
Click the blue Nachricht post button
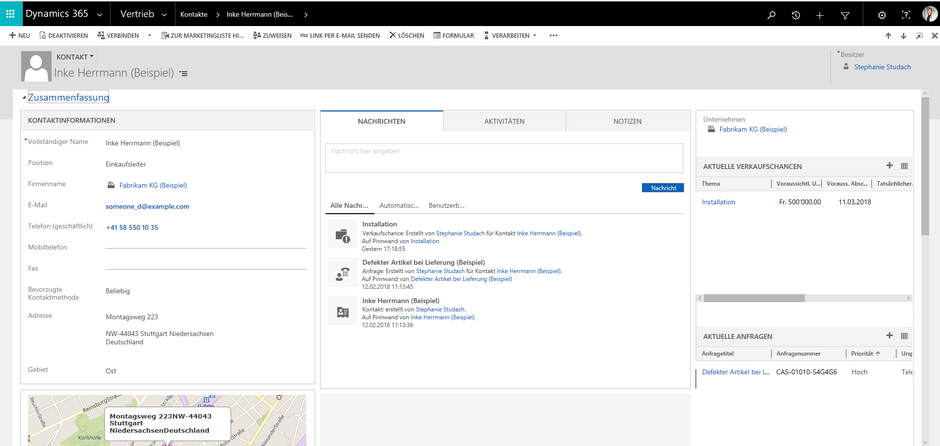coord(662,188)
